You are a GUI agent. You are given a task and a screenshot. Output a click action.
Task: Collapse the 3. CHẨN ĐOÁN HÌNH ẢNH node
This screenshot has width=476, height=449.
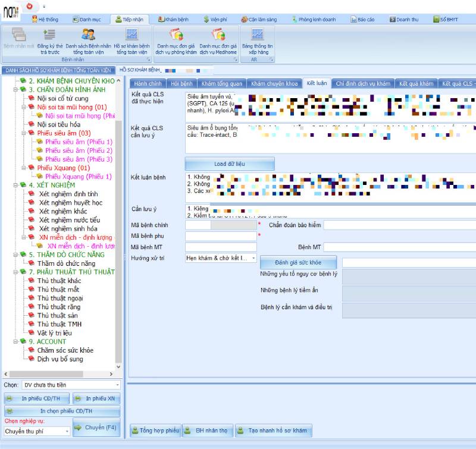(x=15, y=89)
